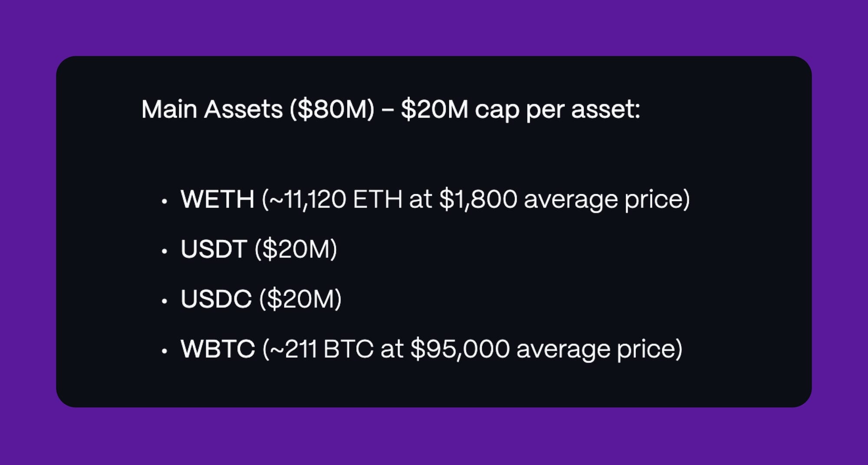The width and height of the screenshot is (868, 465).
Task: Click the word "Assets" in the heading
Action: [x=243, y=109]
